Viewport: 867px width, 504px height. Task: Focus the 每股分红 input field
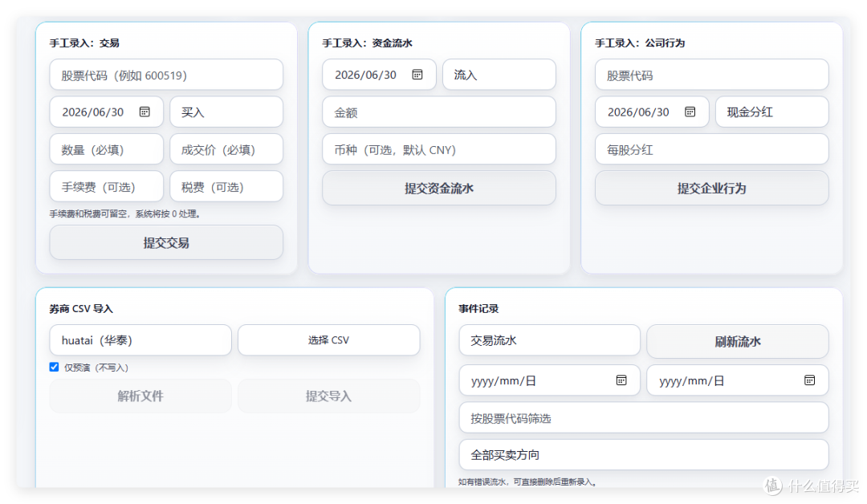click(711, 149)
